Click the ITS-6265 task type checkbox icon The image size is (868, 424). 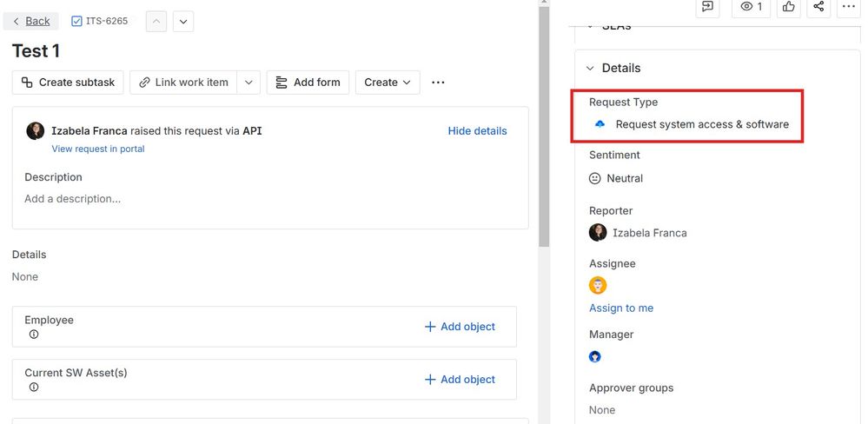pyautogui.click(x=77, y=21)
